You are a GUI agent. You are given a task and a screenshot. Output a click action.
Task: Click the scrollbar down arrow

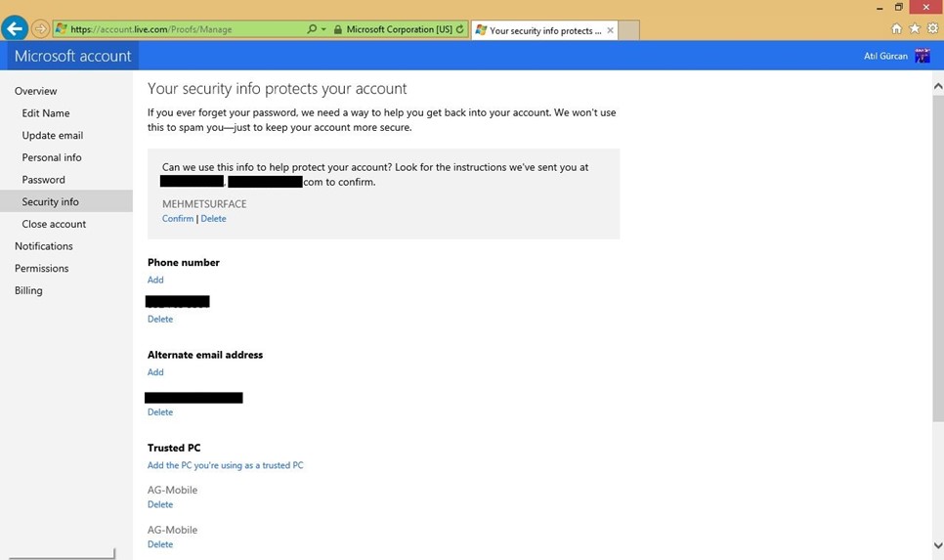click(x=938, y=545)
